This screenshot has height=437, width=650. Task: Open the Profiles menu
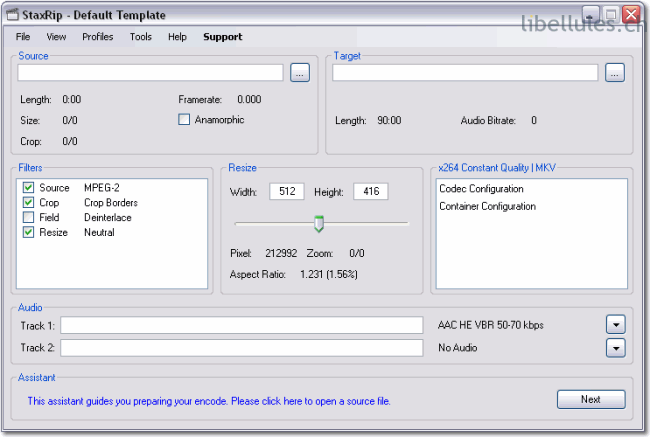pyautogui.click(x=97, y=37)
